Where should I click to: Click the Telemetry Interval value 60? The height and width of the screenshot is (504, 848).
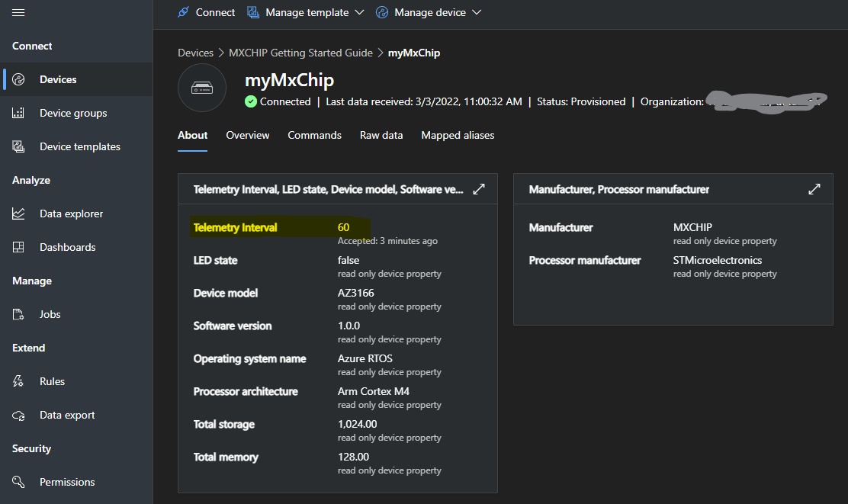pos(343,228)
